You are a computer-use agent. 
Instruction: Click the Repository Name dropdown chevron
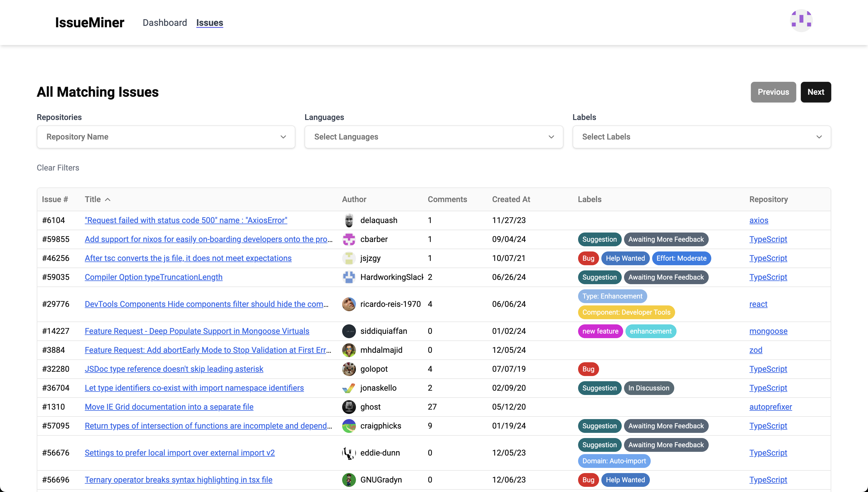point(283,137)
